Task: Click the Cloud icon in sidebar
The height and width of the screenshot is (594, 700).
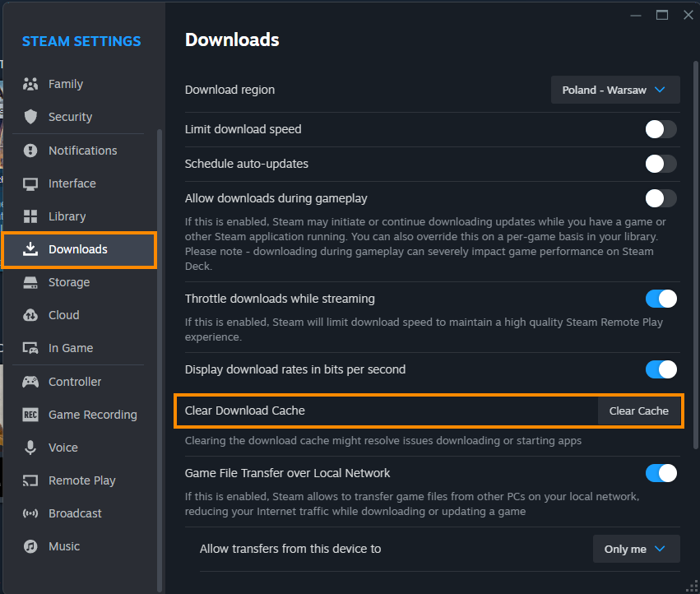Action: 30,315
